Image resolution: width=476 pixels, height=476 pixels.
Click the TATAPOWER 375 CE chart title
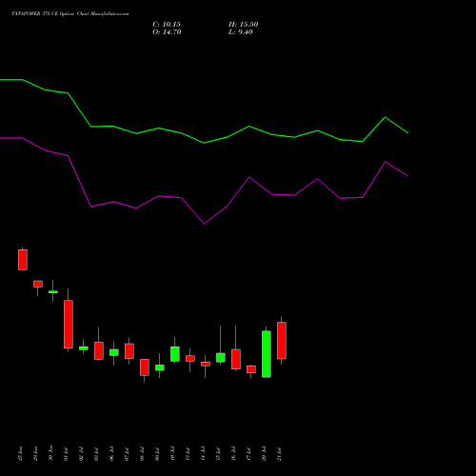click(70, 14)
